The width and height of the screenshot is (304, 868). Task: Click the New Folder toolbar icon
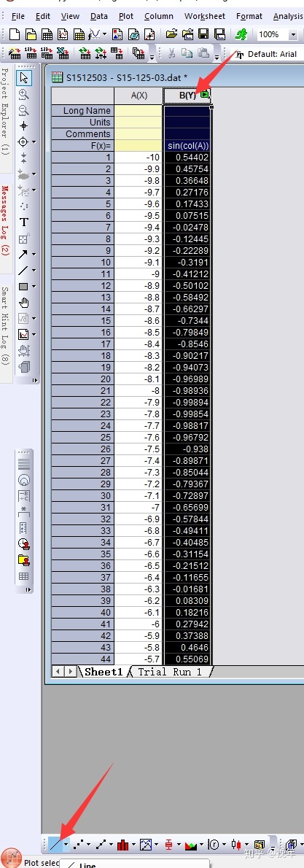pyautogui.click(x=31, y=35)
